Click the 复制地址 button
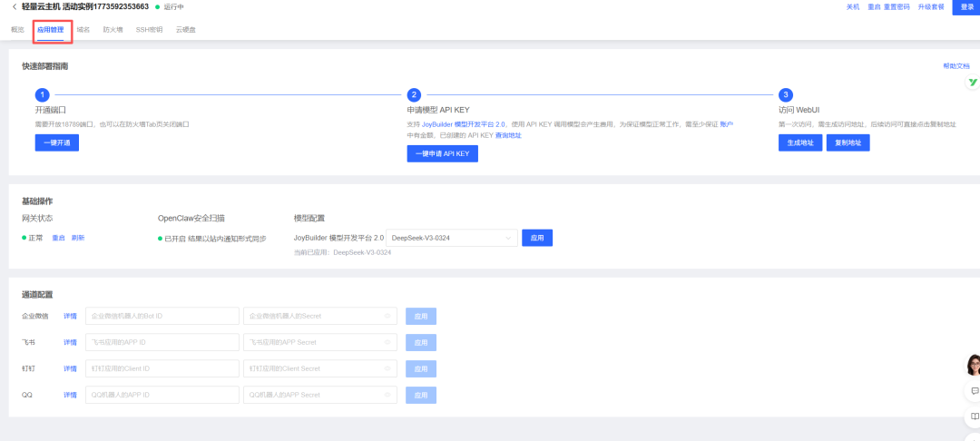 848,142
